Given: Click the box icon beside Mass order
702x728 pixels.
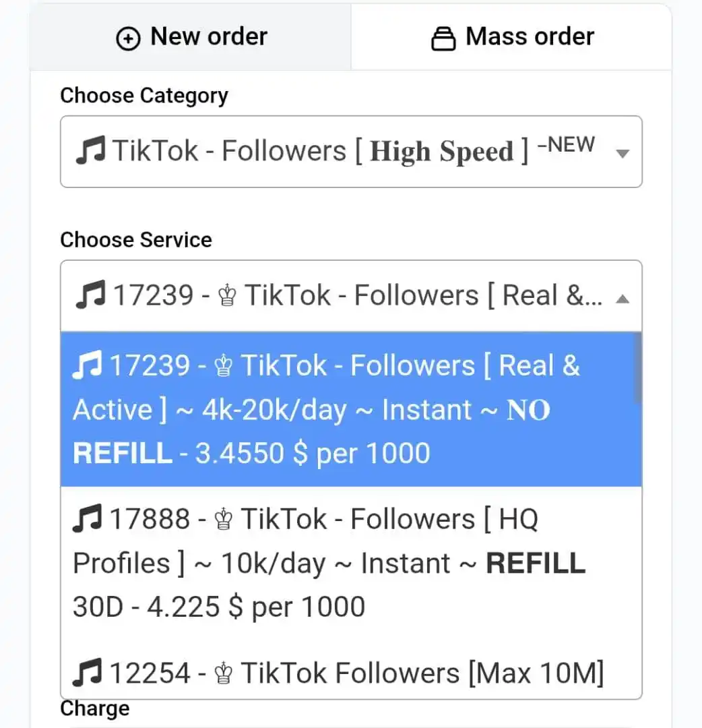Looking at the screenshot, I should pos(443,38).
